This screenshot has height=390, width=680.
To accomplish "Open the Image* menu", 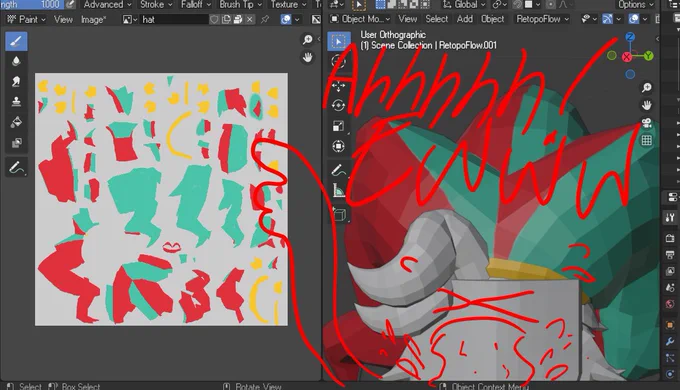I will point(93,20).
